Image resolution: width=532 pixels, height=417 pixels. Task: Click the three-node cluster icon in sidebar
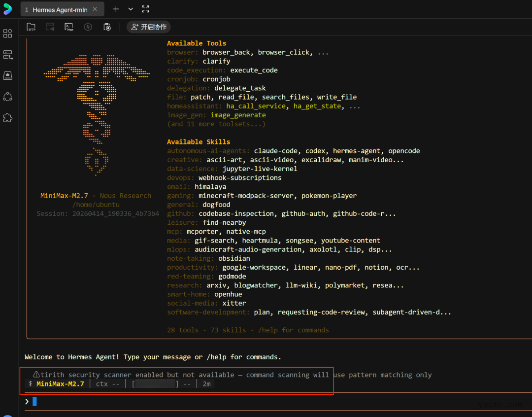[x=8, y=97]
